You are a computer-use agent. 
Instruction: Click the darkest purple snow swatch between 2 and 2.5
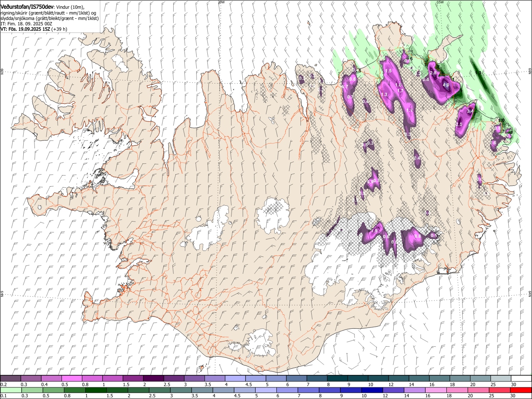coord(153,379)
